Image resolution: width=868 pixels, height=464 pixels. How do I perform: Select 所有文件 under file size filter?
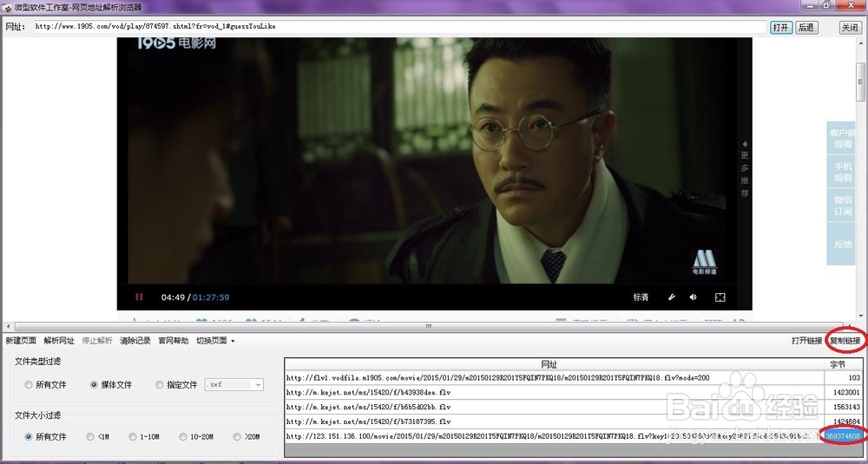tap(45, 437)
